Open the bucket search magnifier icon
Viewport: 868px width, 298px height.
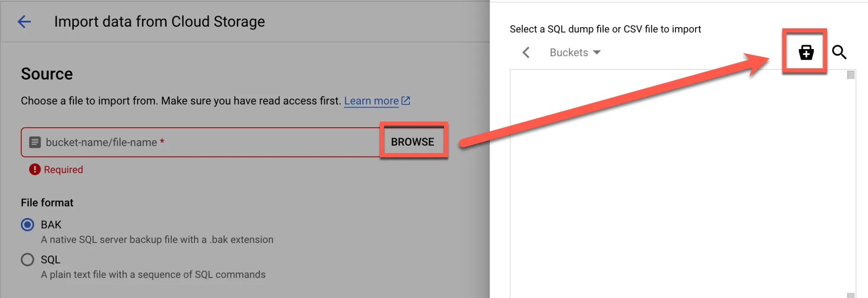[839, 52]
